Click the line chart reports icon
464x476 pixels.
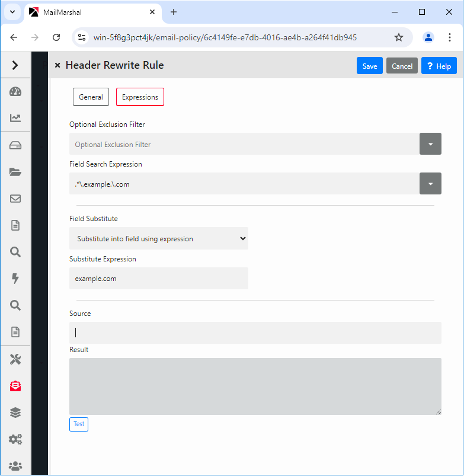coord(15,118)
